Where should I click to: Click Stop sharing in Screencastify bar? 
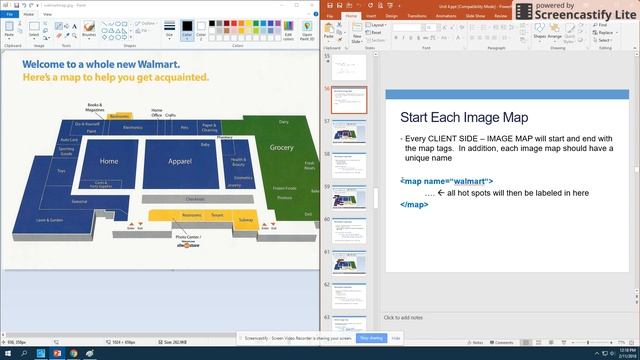pos(371,338)
